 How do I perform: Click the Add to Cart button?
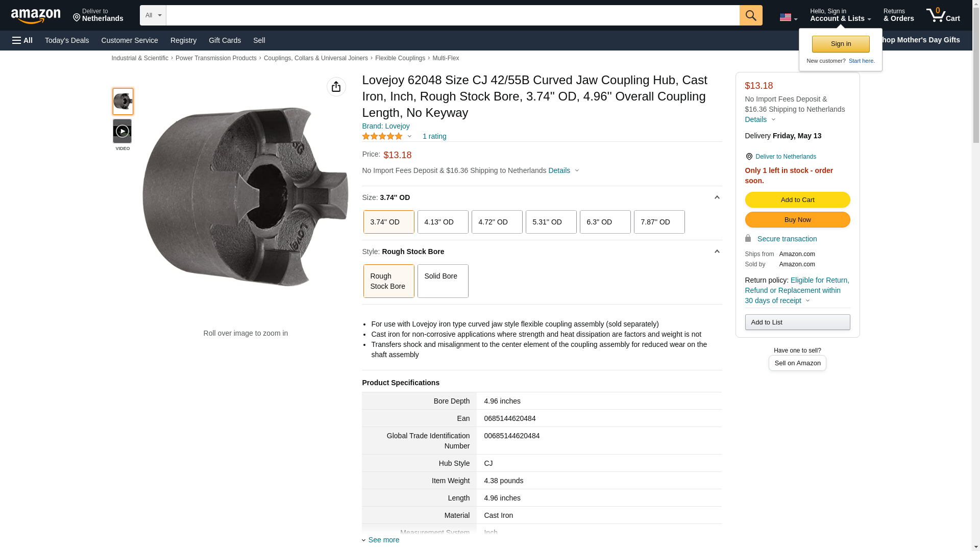click(x=797, y=199)
